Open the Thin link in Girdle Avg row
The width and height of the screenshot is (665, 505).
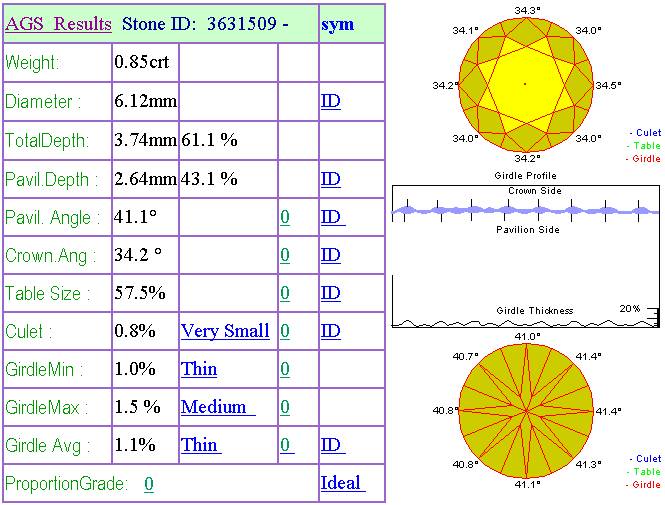[x=201, y=445]
